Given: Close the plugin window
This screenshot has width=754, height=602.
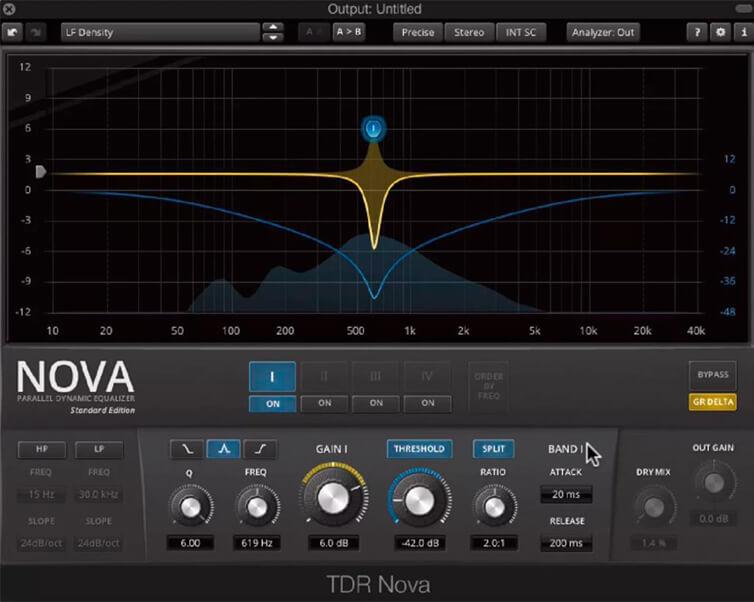Looking at the screenshot, I should click(x=9, y=9).
